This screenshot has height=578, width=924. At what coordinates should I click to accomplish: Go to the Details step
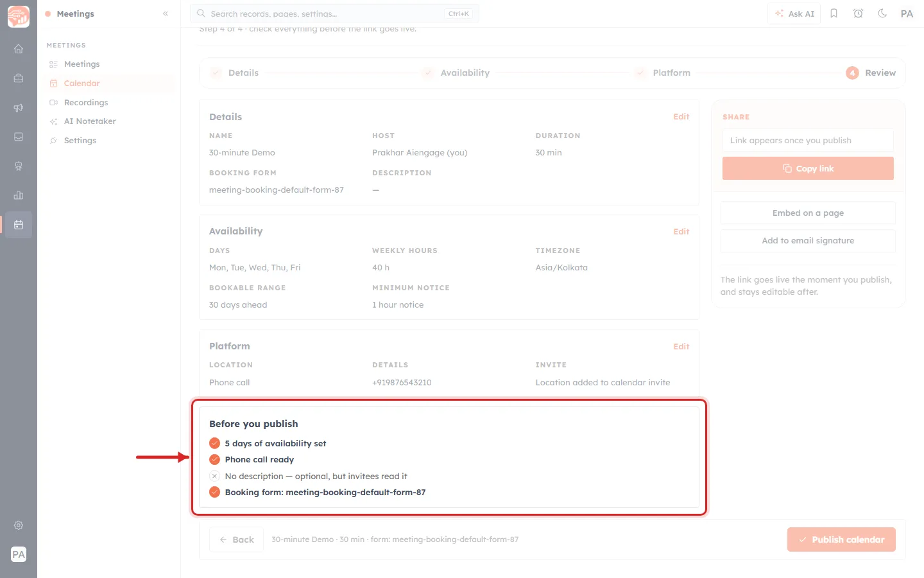click(x=235, y=73)
